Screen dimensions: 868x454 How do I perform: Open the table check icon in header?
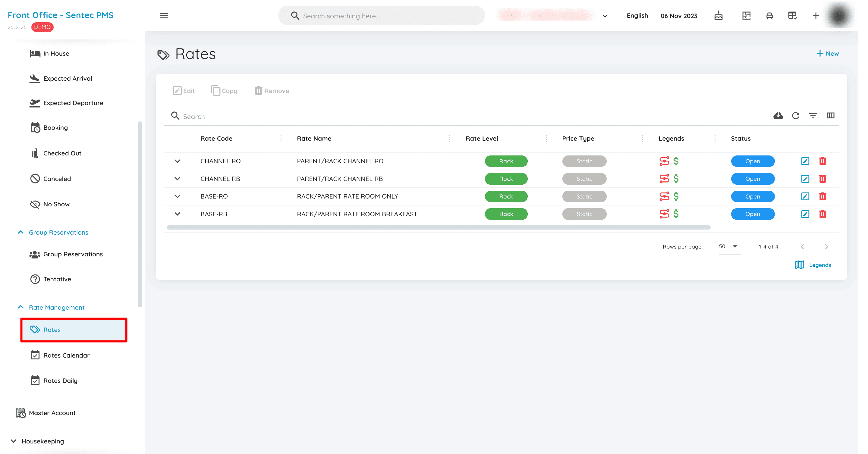(793, 15)
